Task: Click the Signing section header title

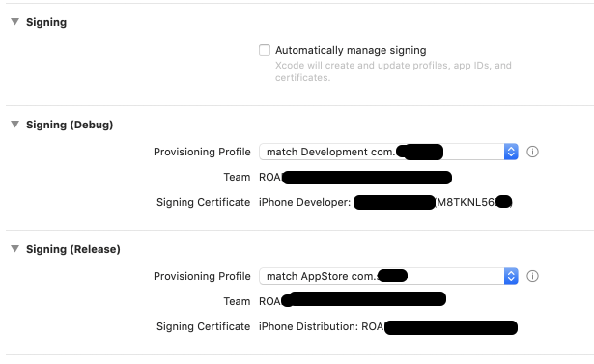Action: (46, 22)
